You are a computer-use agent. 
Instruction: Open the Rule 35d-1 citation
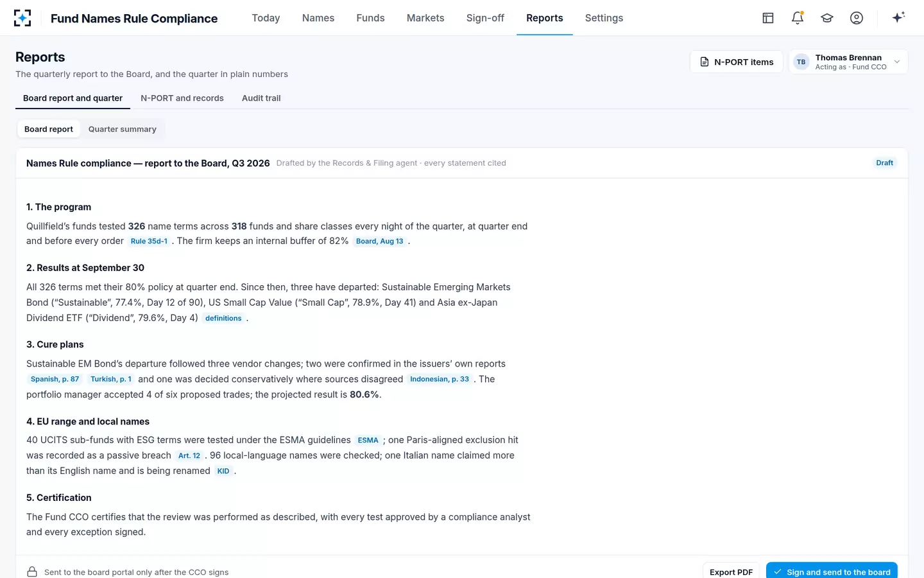[149, 241]
